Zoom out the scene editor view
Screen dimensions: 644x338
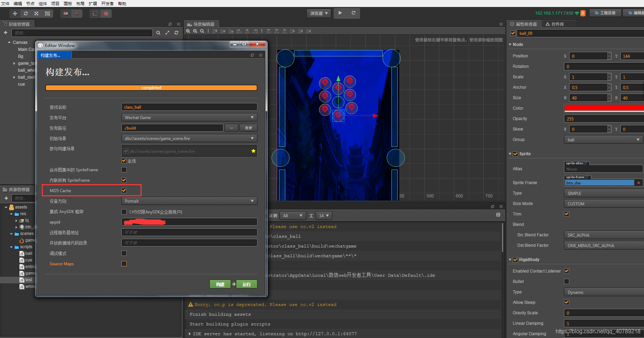click(x=195, y=31)
